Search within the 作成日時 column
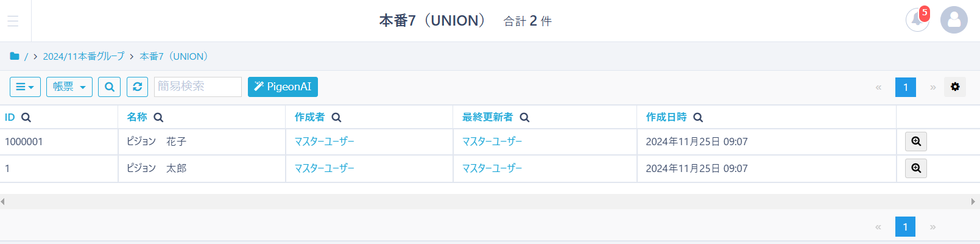The width and height of the screenshot is (980, 244). (698, 118)
